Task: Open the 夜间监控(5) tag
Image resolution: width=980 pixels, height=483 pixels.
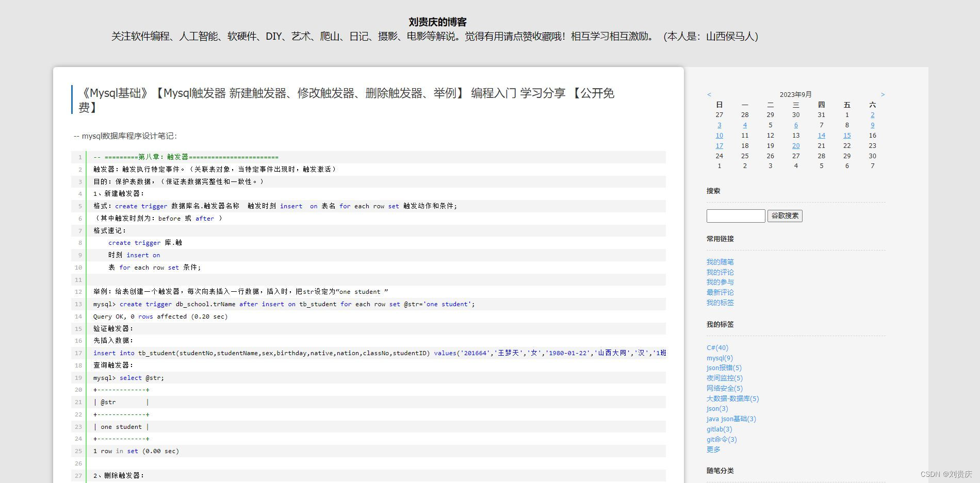Action: tap(725, 378)
